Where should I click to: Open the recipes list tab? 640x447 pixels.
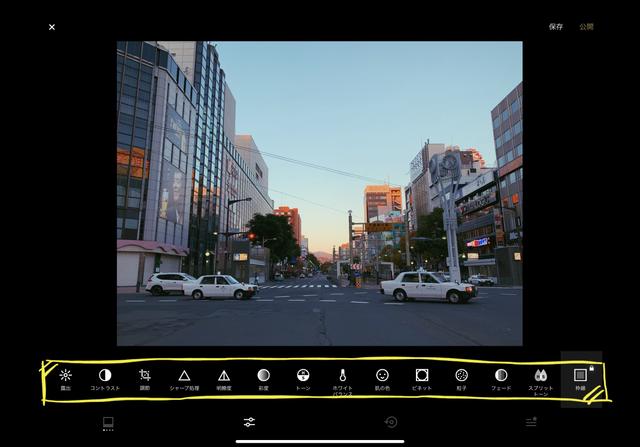531,422
